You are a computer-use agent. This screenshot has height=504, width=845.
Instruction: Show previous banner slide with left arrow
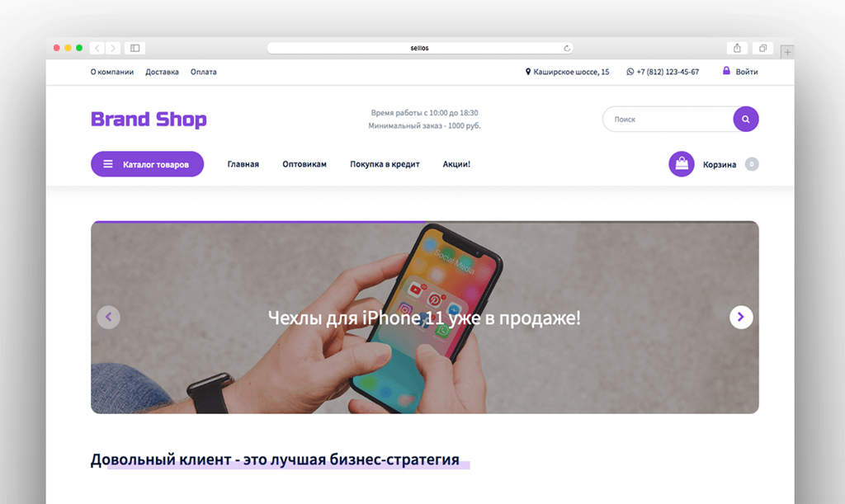coord(108,317)
